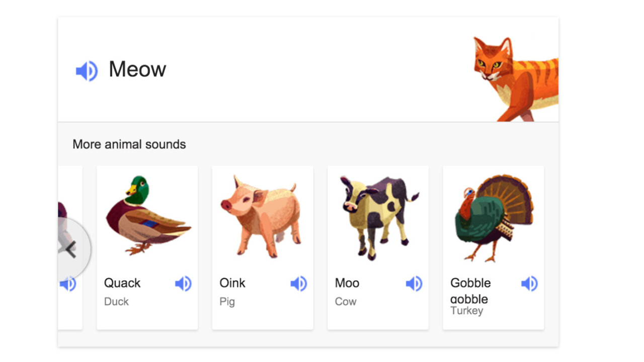This screenshot has width=644, height=362.
Task: Play the Meow sound speaker icon
Action: coord(87,71)
